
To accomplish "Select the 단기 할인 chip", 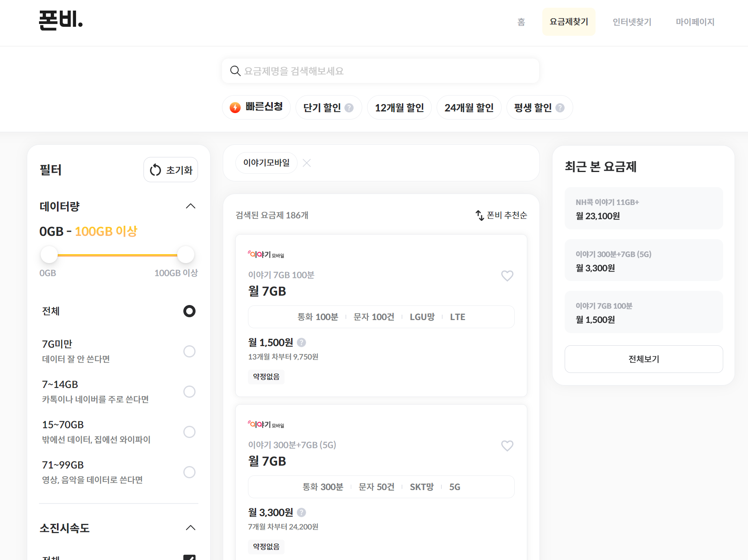I will pos(328,107).
